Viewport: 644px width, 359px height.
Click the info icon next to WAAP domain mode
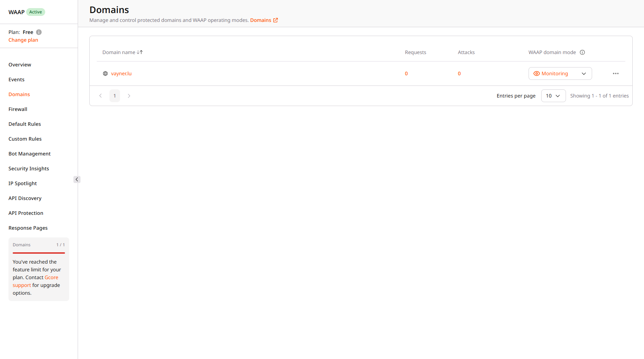coord(583,52)
